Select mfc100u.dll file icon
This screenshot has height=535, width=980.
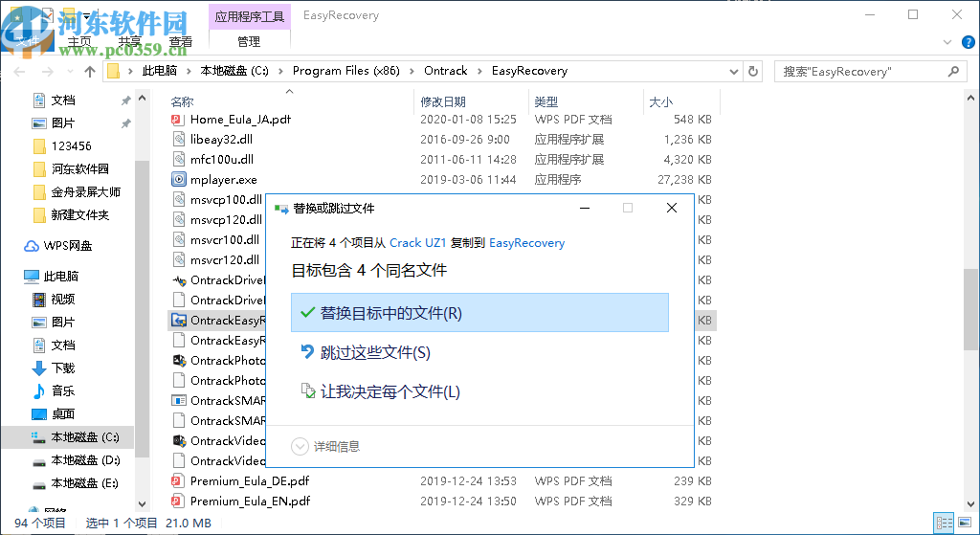point(178,160)
